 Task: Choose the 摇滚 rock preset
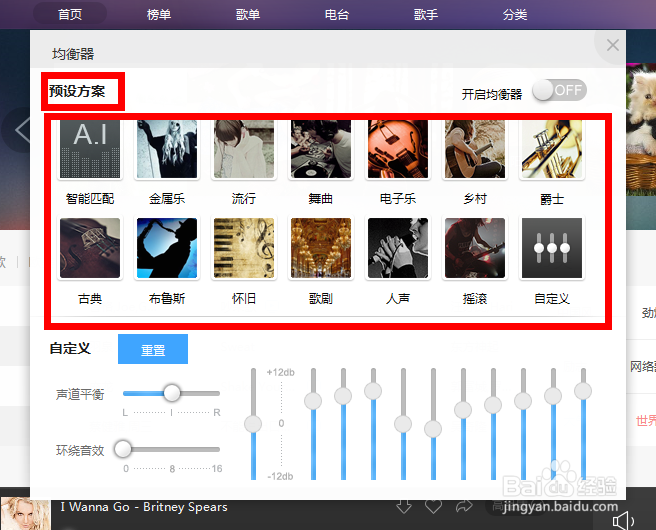(x=475, y=248)
